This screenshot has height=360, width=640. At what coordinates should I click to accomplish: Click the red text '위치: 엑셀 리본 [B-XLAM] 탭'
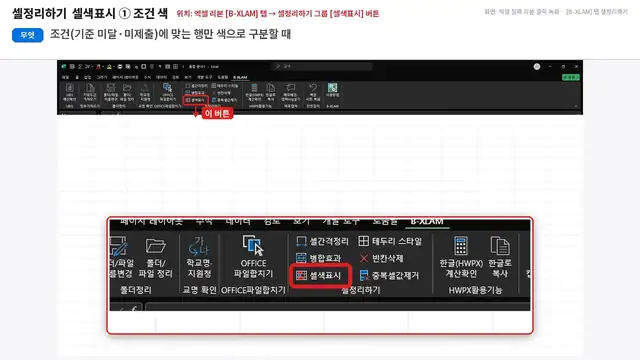tap(223, 13)
